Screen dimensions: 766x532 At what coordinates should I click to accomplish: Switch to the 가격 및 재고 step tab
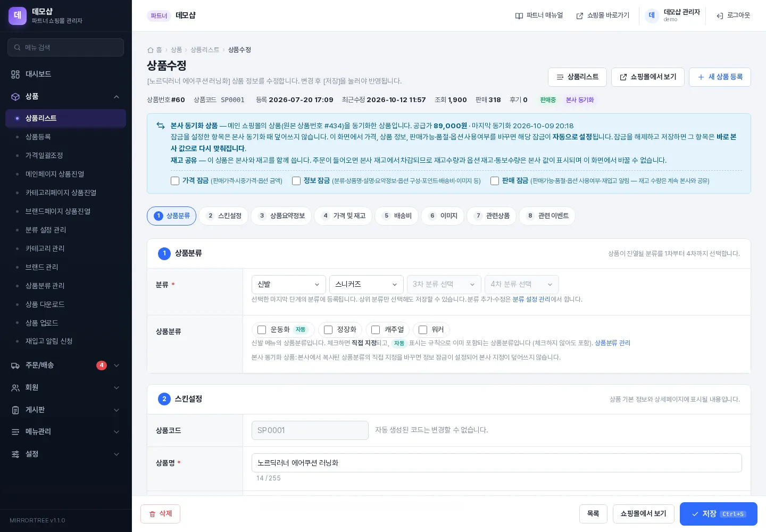tap(344, 216)
